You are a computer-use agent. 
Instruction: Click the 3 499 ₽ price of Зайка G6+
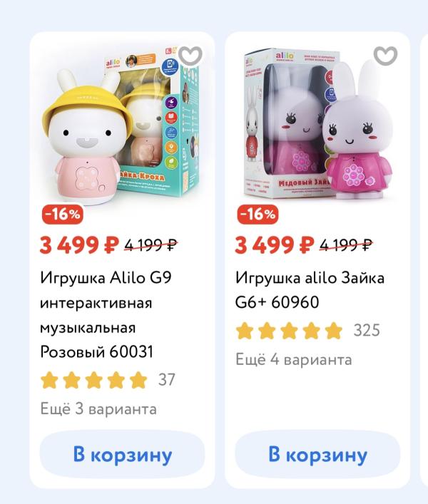pyautogui.click(x=275, y=245)
